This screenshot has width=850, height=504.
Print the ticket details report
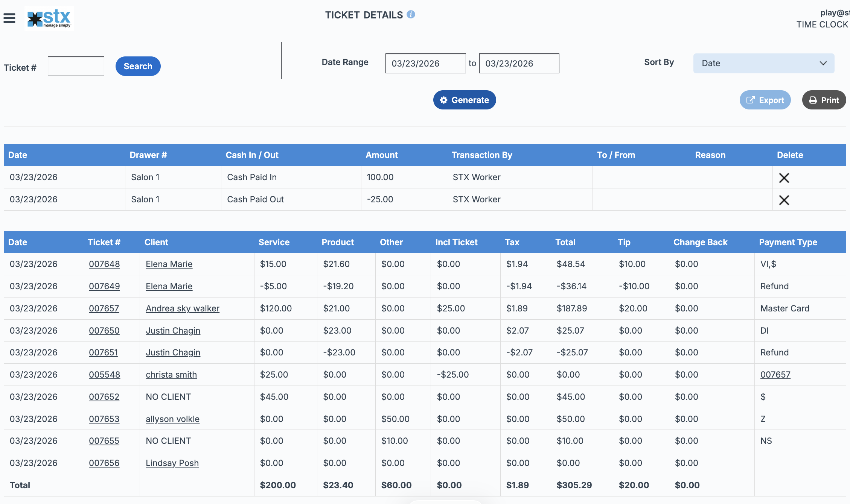[824, 100]
